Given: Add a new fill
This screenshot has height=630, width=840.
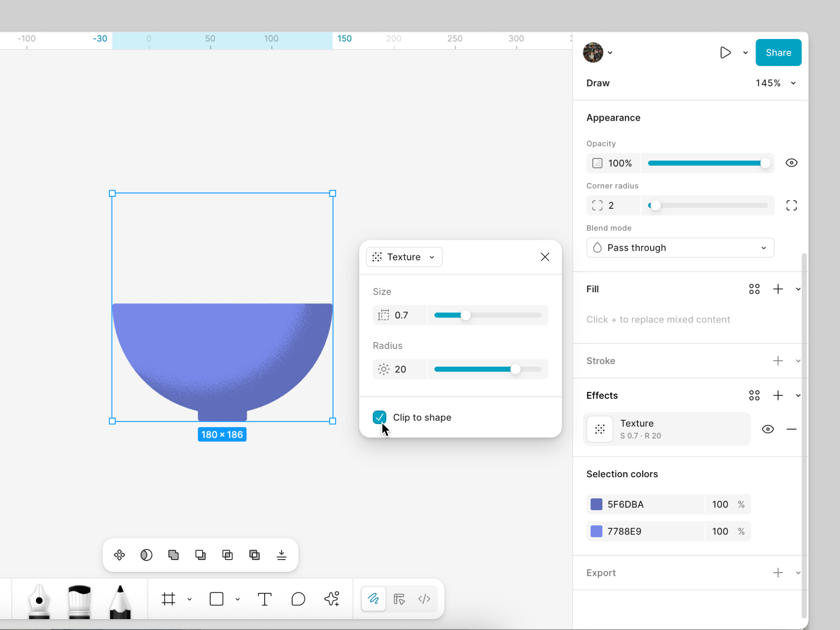Looking at the screenshot, I should click(x=778, y=289).
